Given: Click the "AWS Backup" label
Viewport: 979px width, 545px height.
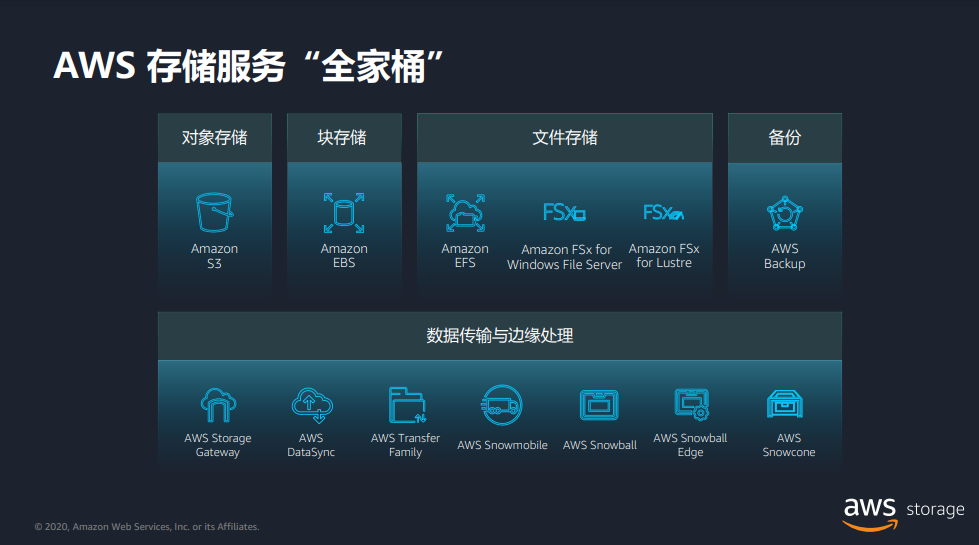Looking at the screenshot, I should point(785,256).
